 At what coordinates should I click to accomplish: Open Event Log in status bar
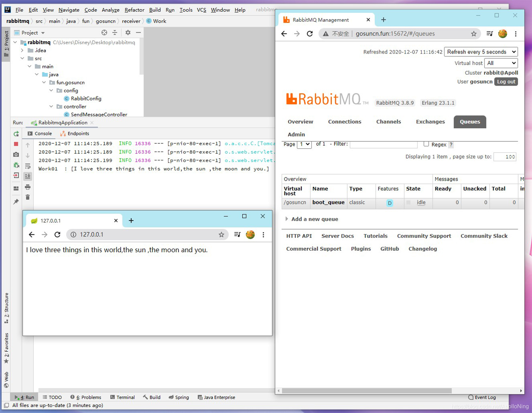(x=482, y=397)
